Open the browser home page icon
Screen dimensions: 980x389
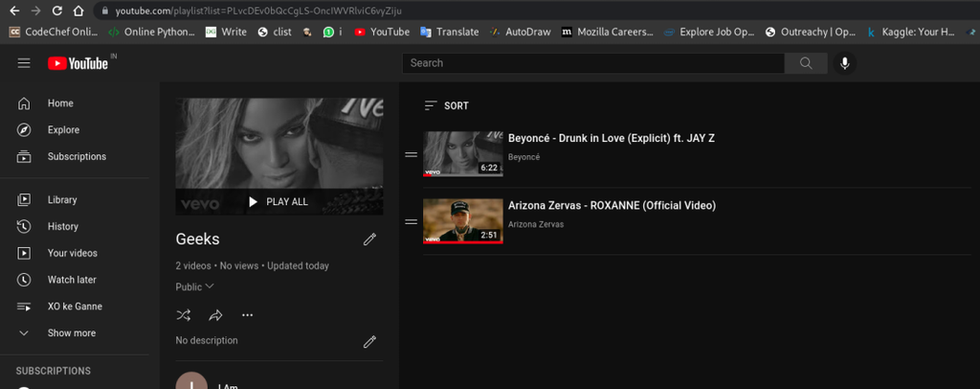(78, 11)
